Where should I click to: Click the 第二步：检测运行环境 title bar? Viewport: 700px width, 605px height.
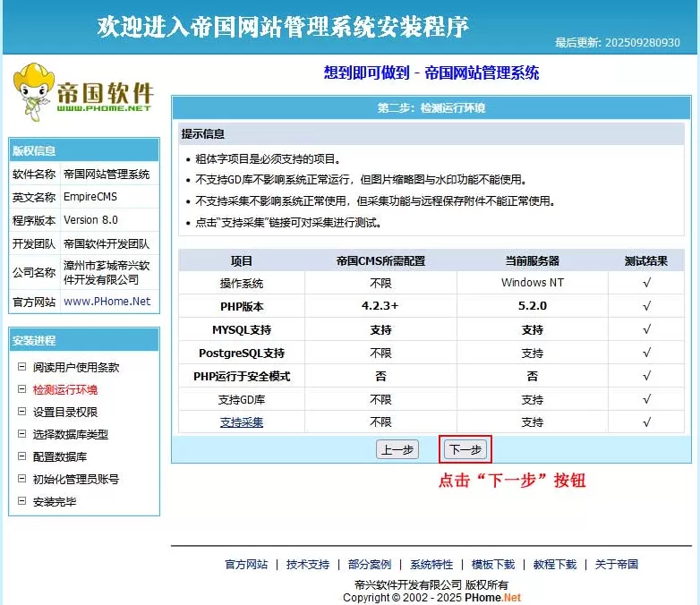tap(431, 108)
